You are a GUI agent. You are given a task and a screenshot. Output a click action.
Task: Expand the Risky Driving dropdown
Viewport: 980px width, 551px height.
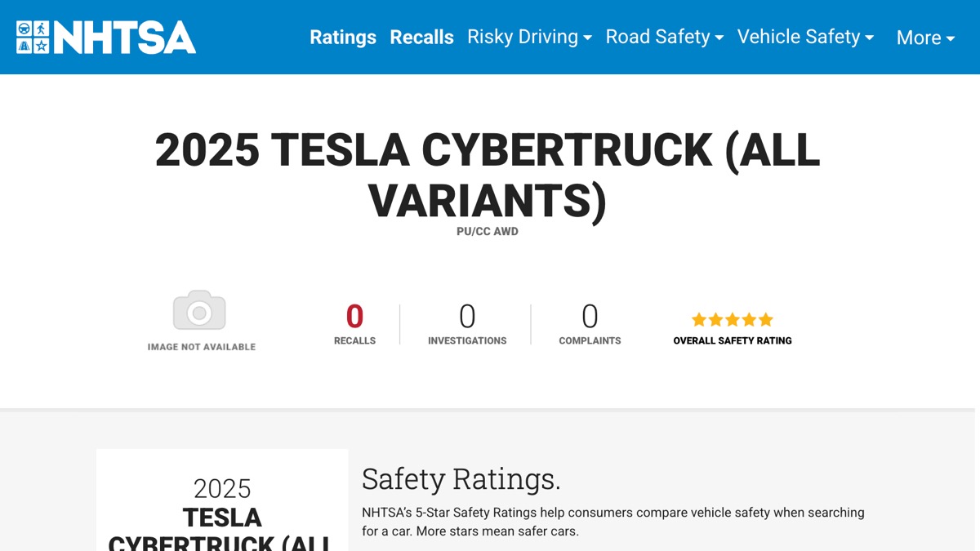pyautogui.click(x=529, y=38)
